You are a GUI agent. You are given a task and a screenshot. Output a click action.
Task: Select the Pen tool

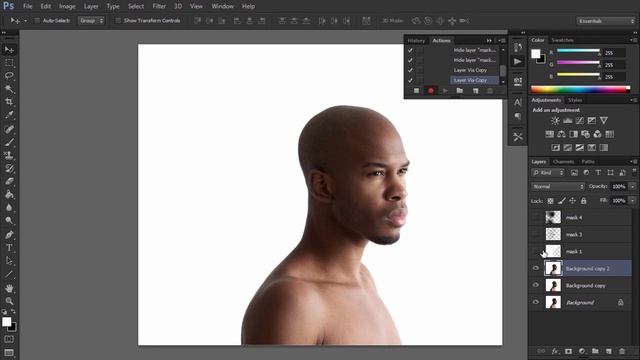tap(9, 235)
